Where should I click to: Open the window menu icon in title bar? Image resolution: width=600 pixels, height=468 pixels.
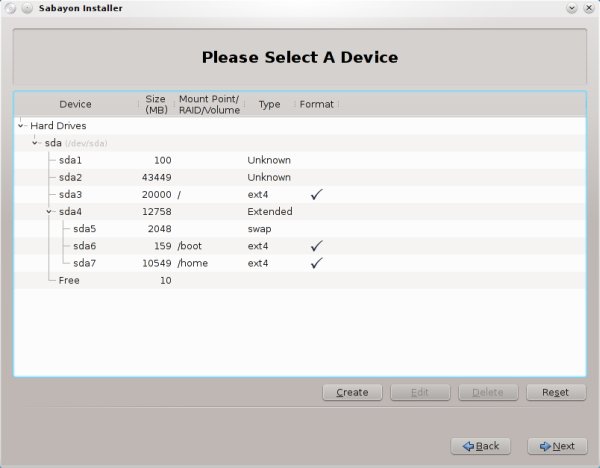click(10, 8)
